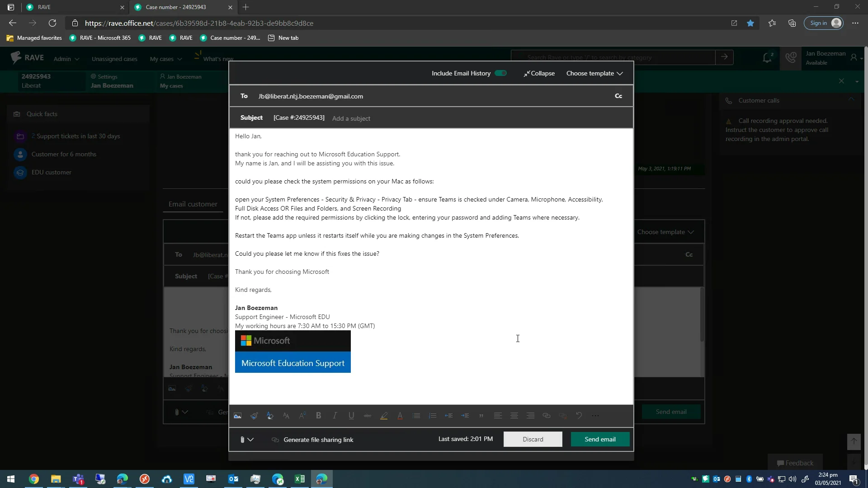Select the Bold formatting icon
The image size is (868, 488).
point(318,415)
